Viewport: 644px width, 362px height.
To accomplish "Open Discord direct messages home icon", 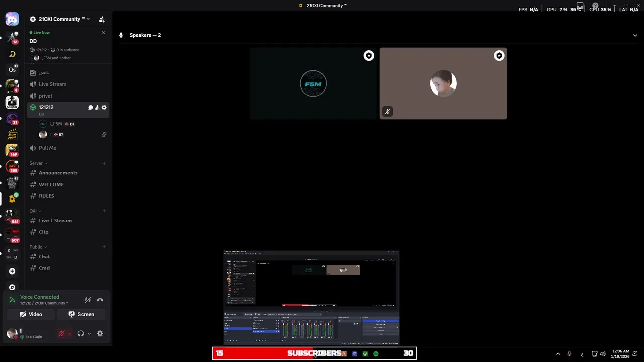I will pos(12,19).
